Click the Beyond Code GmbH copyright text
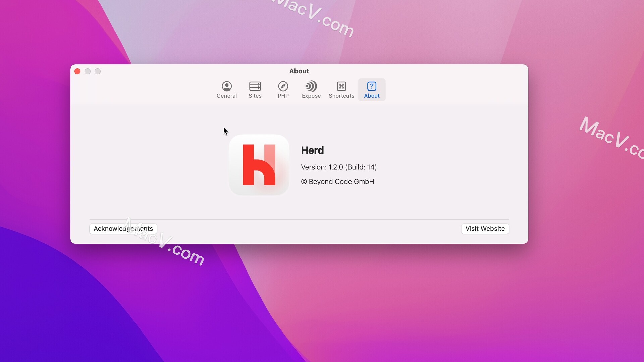Image resolution: width=644 pixels, height=362 pixels. point(337,182)
